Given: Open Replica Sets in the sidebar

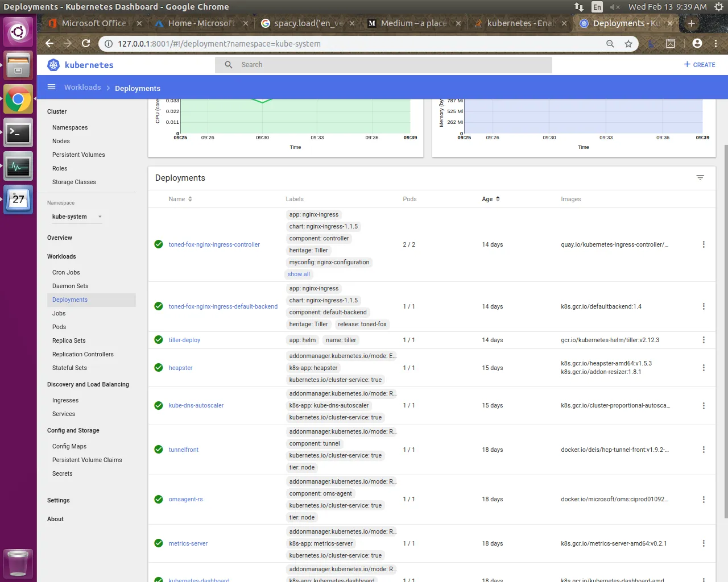Looking at the screenshot, I should (x=69, y=340).
